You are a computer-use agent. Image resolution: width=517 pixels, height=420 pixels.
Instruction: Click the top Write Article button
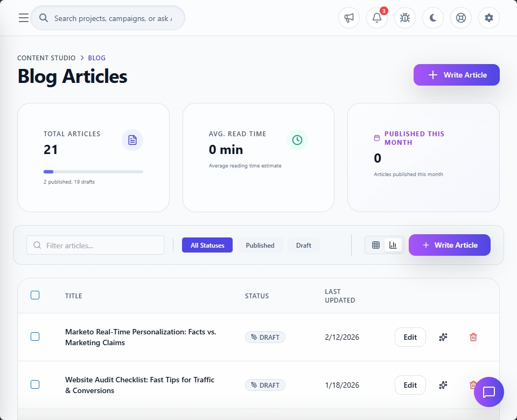click(x=457, y=75)
